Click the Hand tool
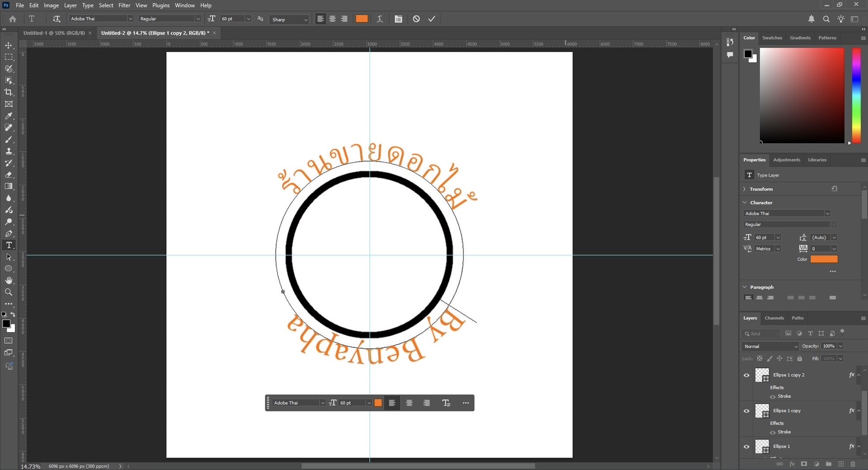 tap(8, 280)
